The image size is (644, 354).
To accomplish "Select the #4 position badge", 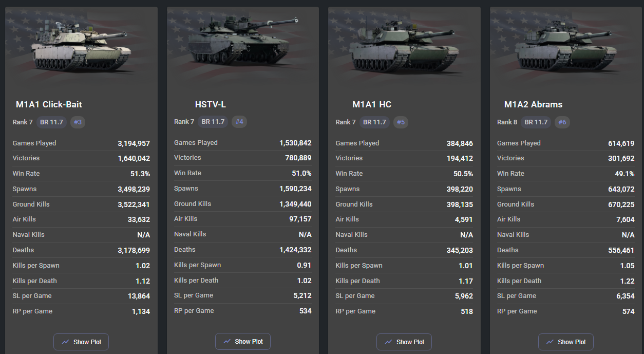I will pos(239,122).
